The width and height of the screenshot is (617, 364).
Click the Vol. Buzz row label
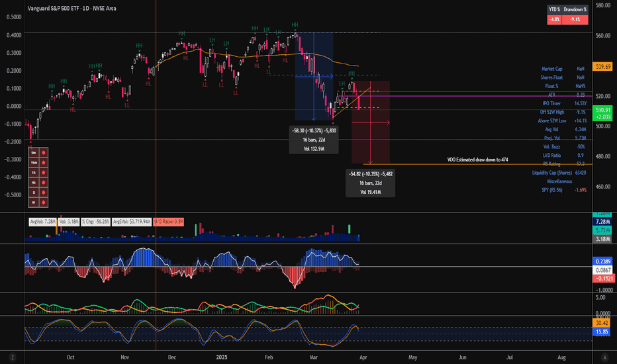pos(551,147)
